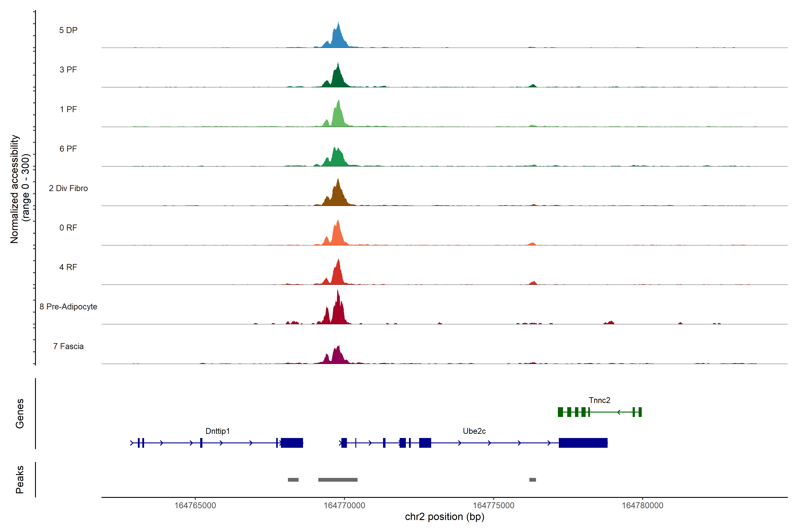Image resolution: width=798 pixels, height=532 pixels.
Task: Click the leftmost gray peak bar
Action: tap(293, 480)
